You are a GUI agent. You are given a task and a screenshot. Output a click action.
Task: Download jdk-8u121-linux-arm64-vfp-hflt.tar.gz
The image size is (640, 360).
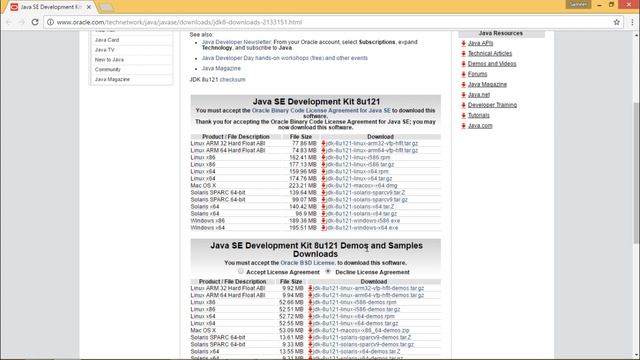(372, 150)
